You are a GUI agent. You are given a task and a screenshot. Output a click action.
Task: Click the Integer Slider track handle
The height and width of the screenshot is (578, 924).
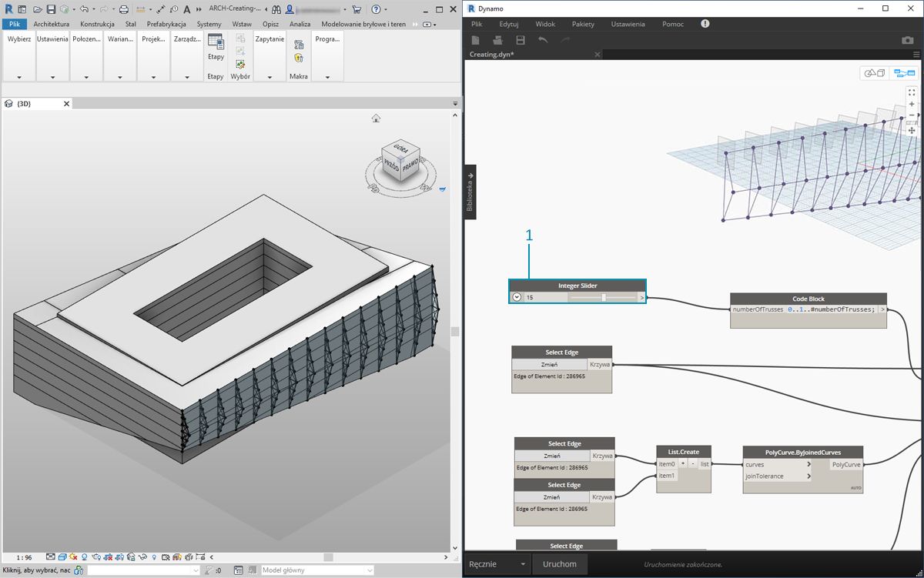tap(604, 297)
